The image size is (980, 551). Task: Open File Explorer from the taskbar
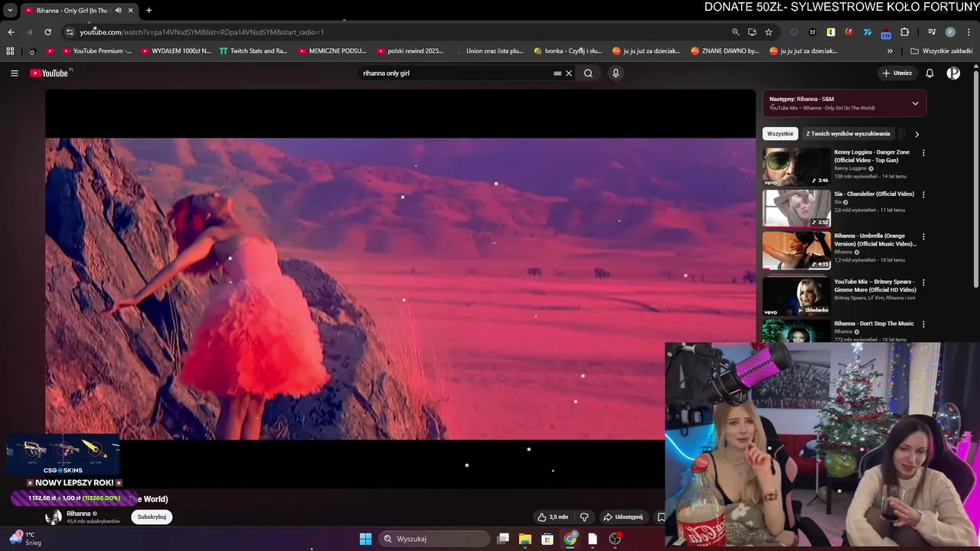(x=525, y=539)
